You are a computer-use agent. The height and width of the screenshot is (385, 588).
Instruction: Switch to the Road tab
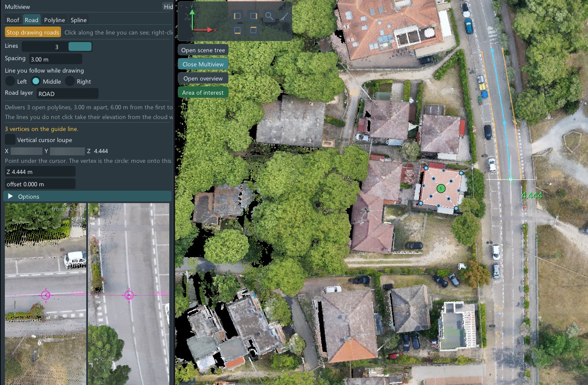(32, 20)
